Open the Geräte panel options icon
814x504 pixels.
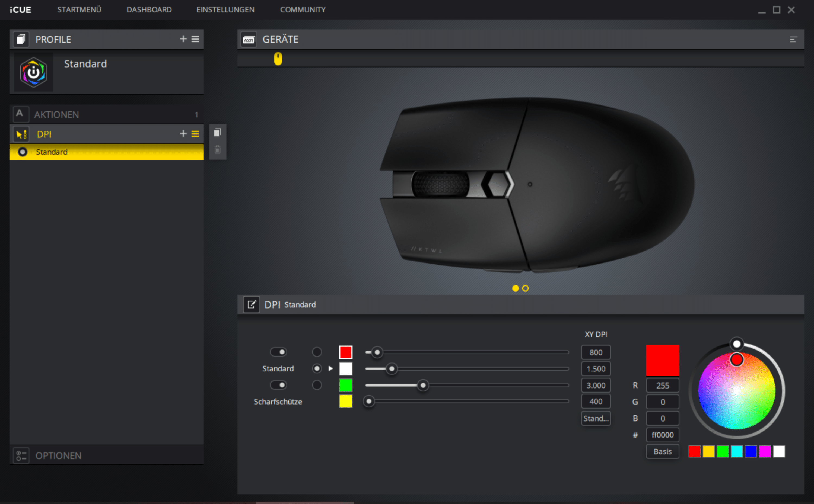[793, 40]
